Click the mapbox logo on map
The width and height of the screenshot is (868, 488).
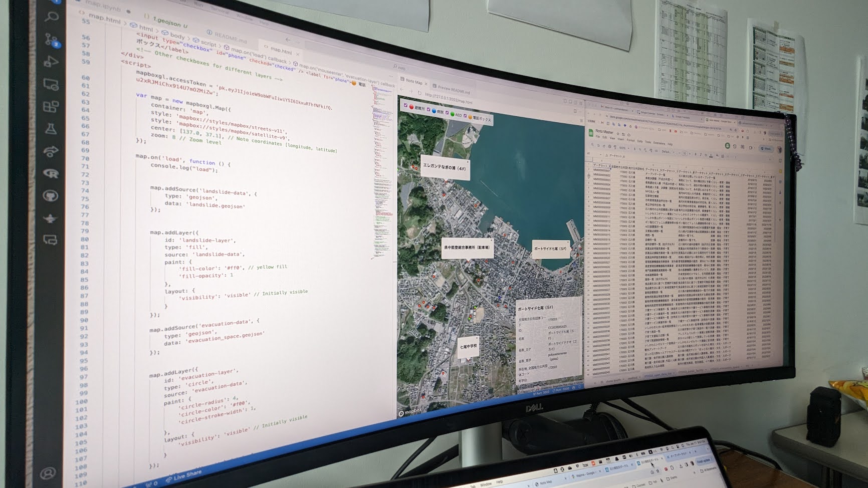pyautogui.click(x=411, y=412)
